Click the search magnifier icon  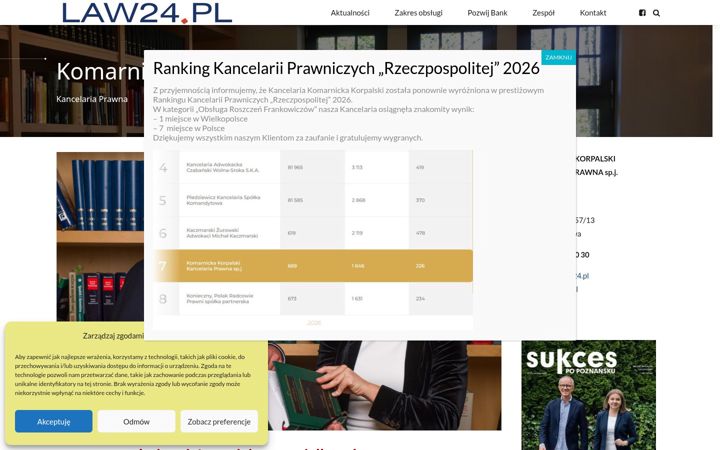[656, 13]
